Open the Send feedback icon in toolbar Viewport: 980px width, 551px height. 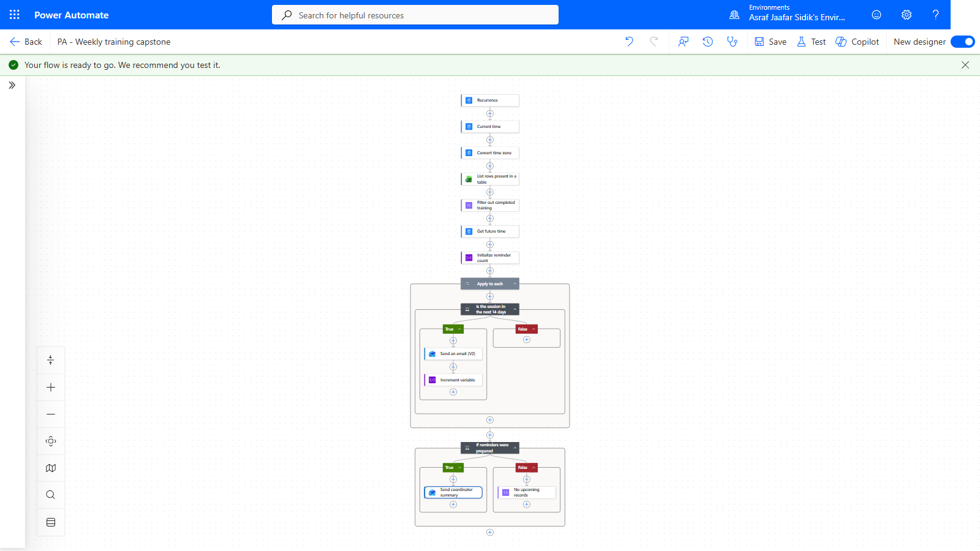[x=684, y=42]
